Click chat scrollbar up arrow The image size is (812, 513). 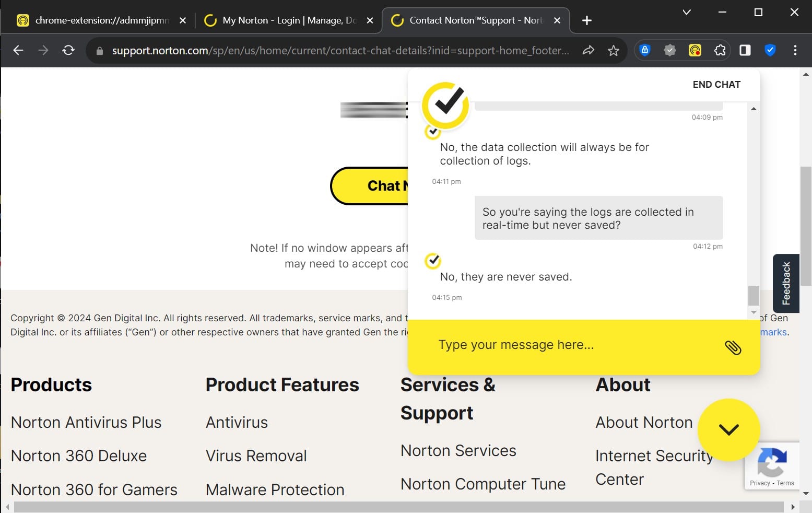click(754, 109)
